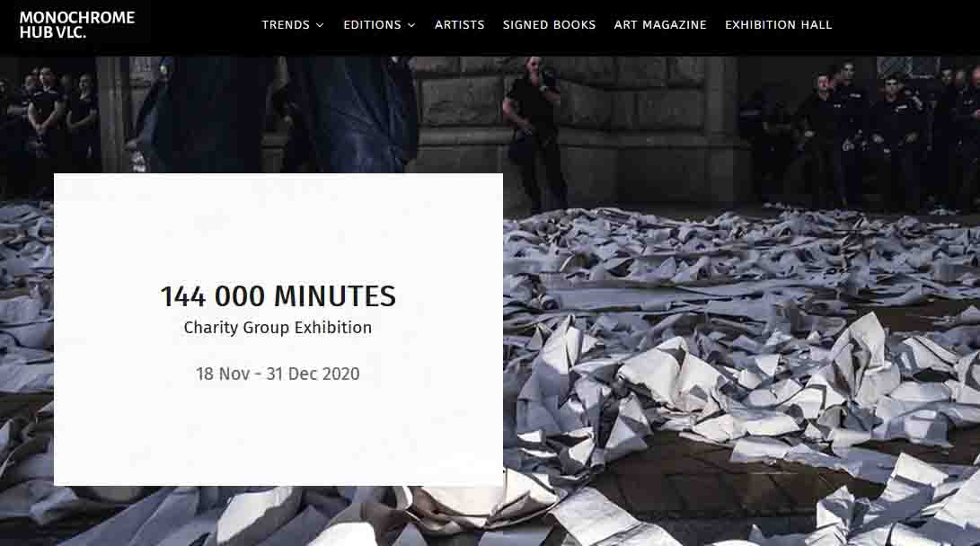The image size is (980, 546).
Task: Expand the chevron beside Editions
Action: click(x=411, y=26)
